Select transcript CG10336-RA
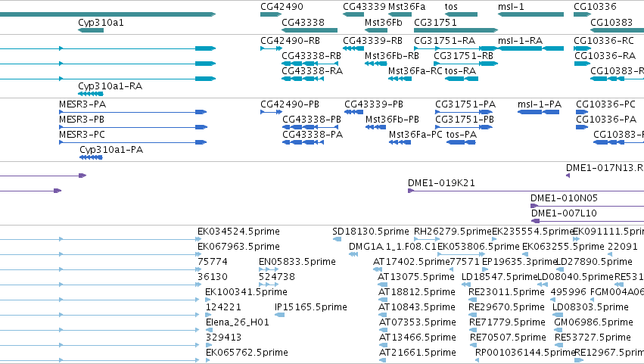The image size is (644, 364). tap(582, 64)
